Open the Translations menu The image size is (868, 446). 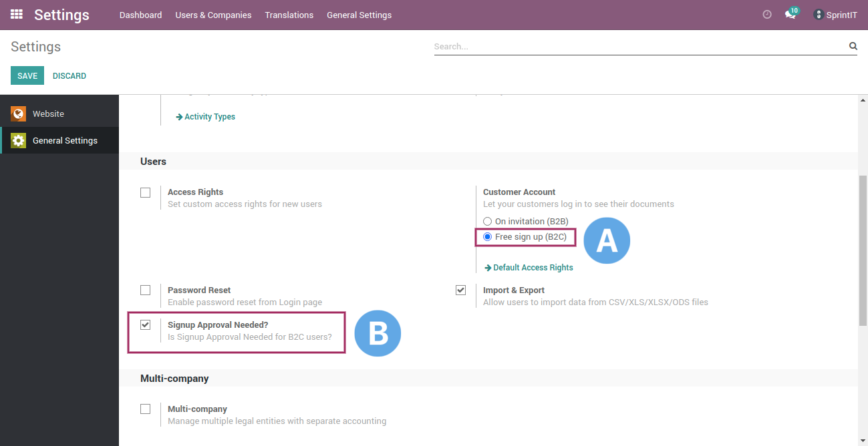[x=289, y=15]
